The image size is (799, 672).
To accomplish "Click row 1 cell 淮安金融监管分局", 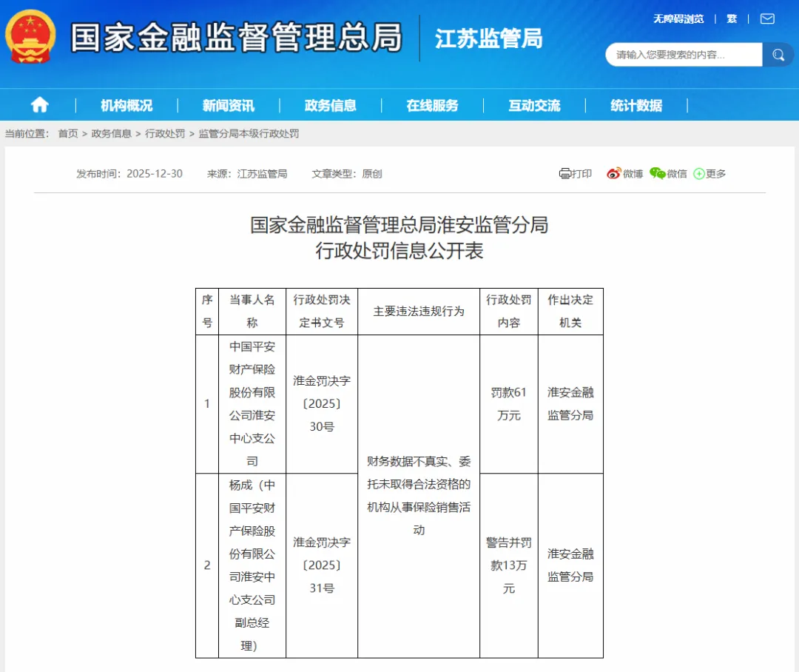I will tap(570, 404).
